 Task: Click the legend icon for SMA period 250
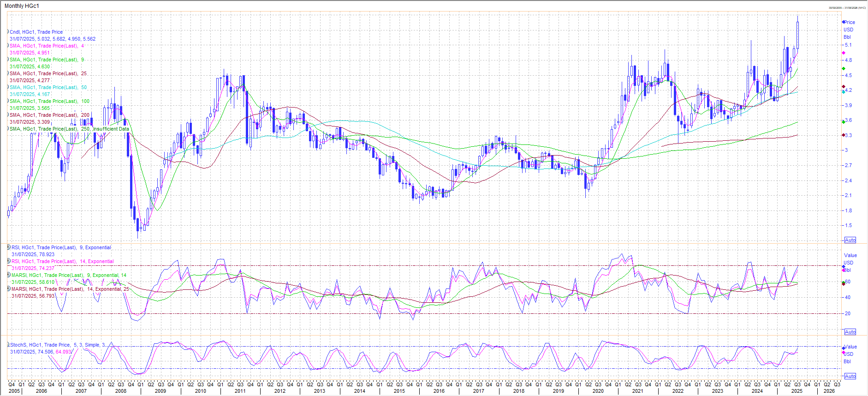(x=8, y=129)
